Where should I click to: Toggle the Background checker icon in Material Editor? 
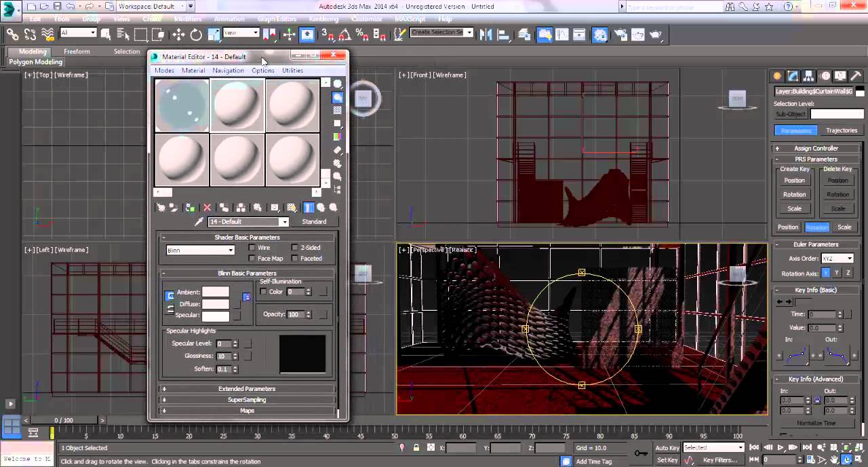[337, 110]
